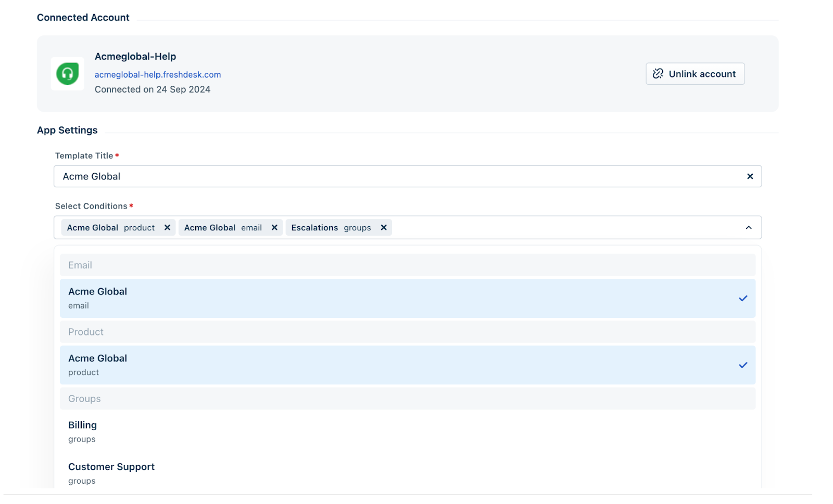Remove the Acme Global product chip
The image size is (833, 504).
167,227
